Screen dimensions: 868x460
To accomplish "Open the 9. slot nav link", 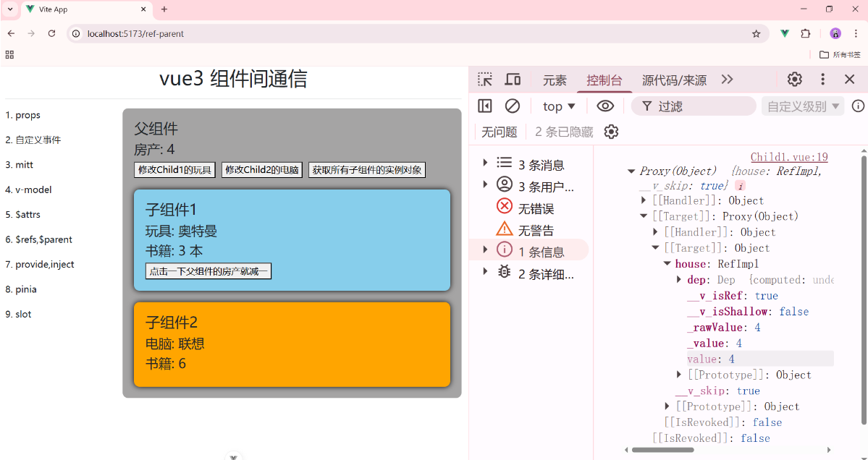I will 18,314.
